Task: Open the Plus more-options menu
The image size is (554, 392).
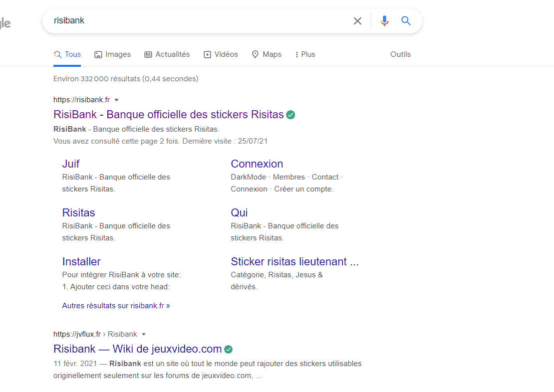Action: coord(305,54)
